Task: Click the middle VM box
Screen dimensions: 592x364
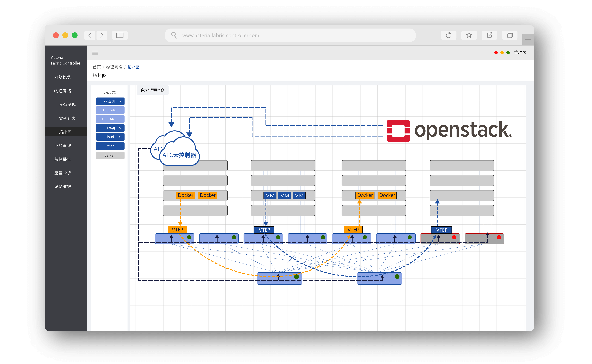Action: 285,196
